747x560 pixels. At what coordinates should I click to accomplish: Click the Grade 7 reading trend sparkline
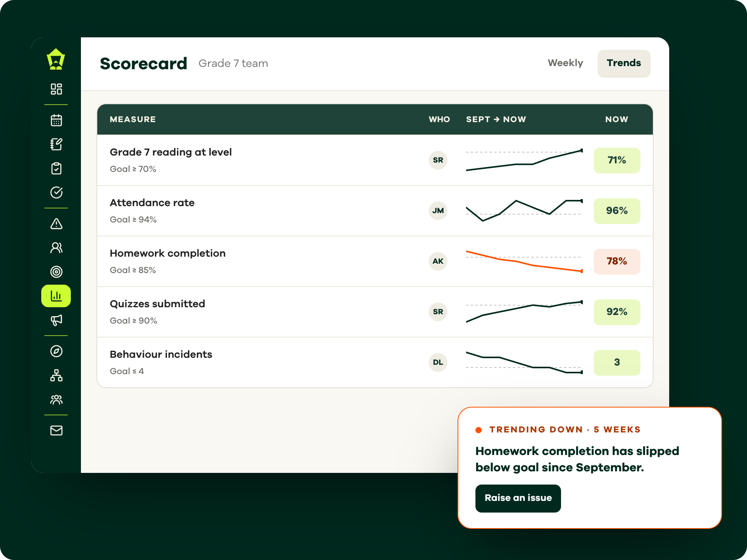[x=524, y=160]
